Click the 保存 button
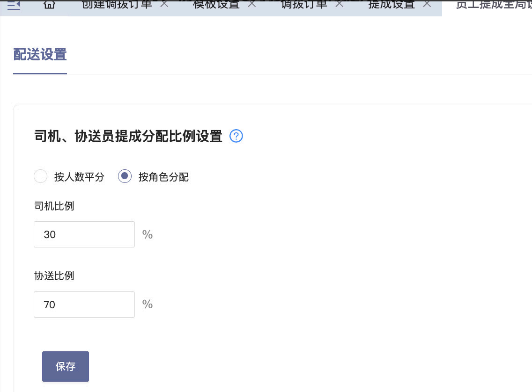The height and width of the screenshot is (392, 532). (66, 366)
